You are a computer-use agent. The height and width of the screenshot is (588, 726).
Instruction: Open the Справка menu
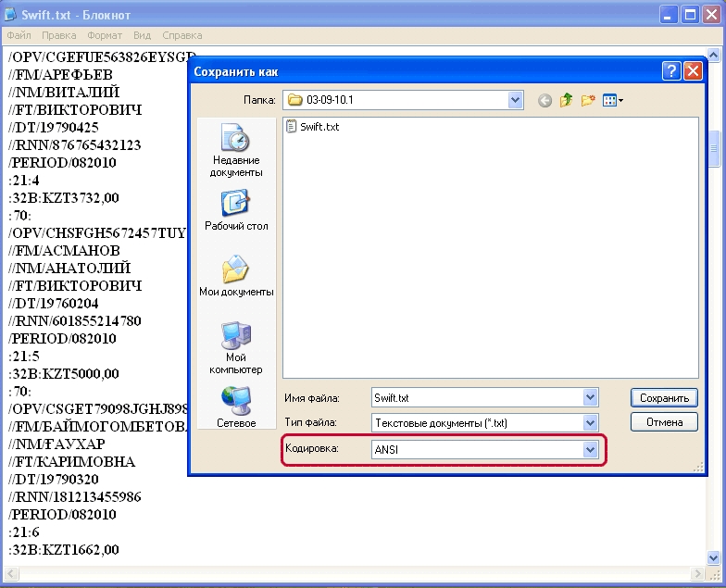181,35
